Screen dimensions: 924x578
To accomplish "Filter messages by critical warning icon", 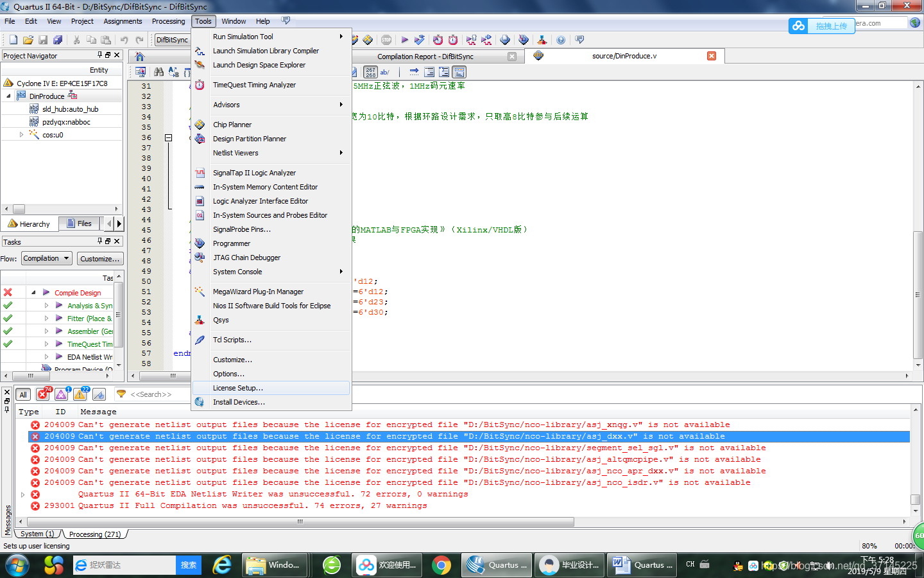I will 62,394.
